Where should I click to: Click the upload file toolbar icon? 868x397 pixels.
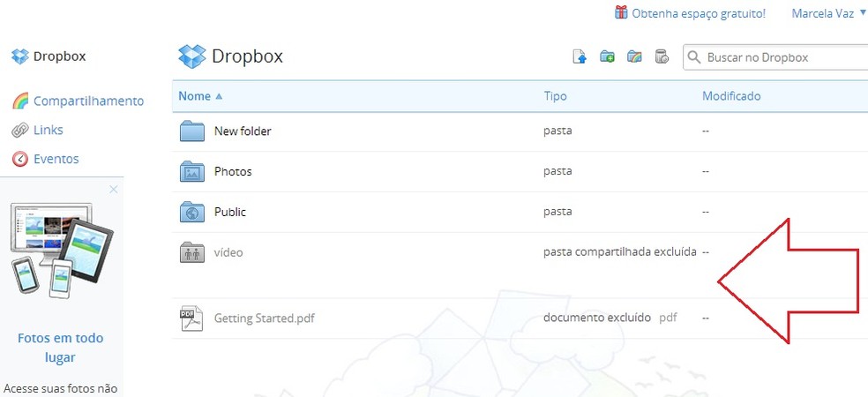pyautogui.click(x=579, y=56)
